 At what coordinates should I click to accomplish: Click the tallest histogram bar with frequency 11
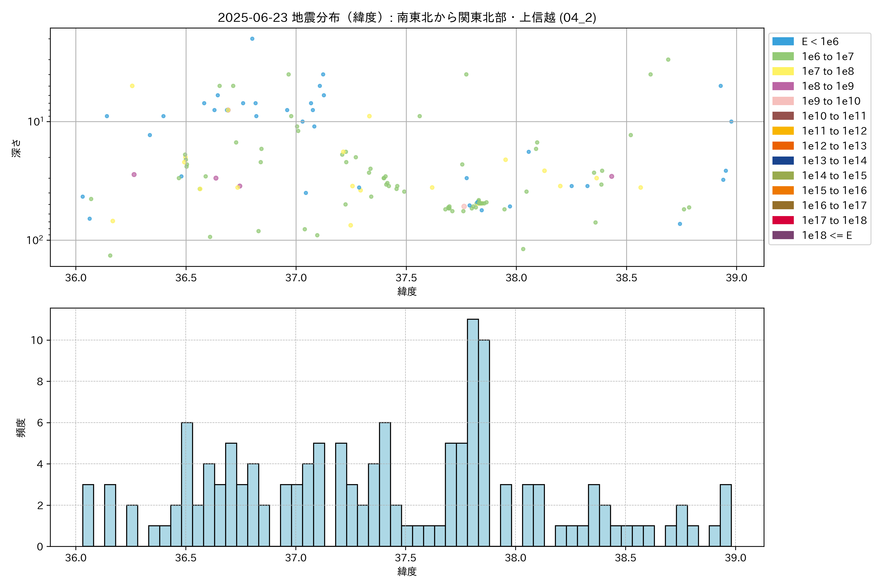473,433
